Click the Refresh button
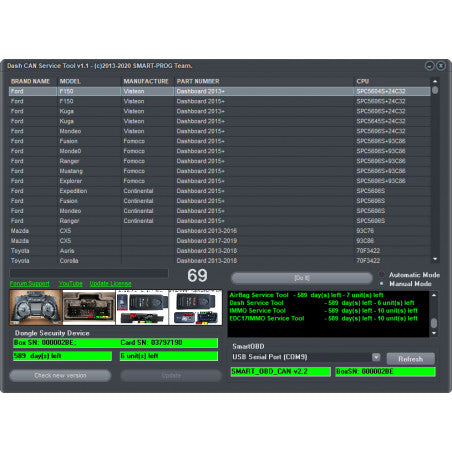Viewport: 452px width, 452px height. 411,359
